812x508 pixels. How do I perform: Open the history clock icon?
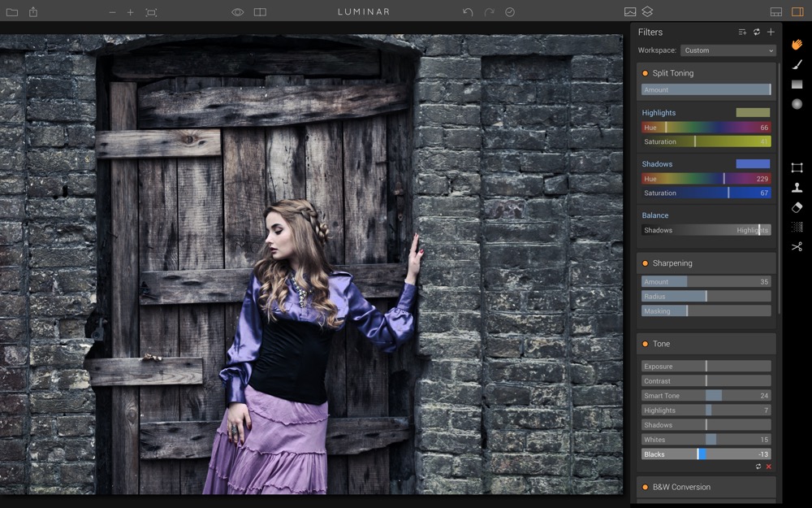pyautogui.click(x=510, y=12)
